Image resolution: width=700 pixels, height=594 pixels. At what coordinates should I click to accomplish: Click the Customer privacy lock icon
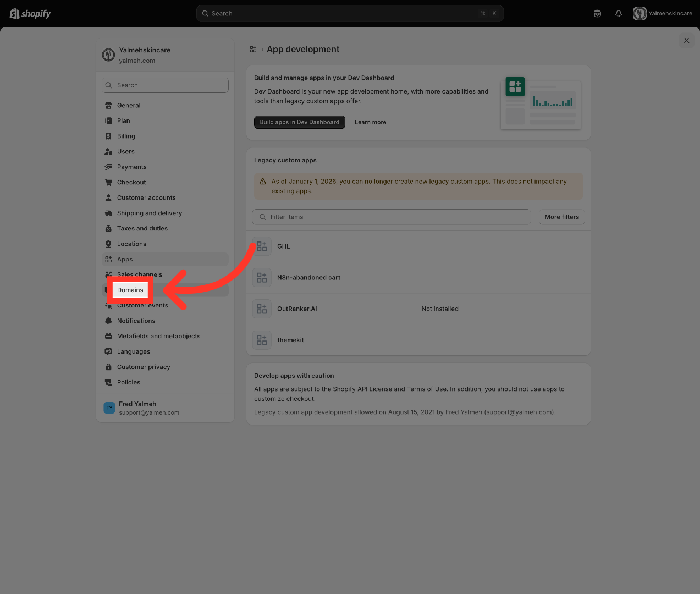pos(108,367)
